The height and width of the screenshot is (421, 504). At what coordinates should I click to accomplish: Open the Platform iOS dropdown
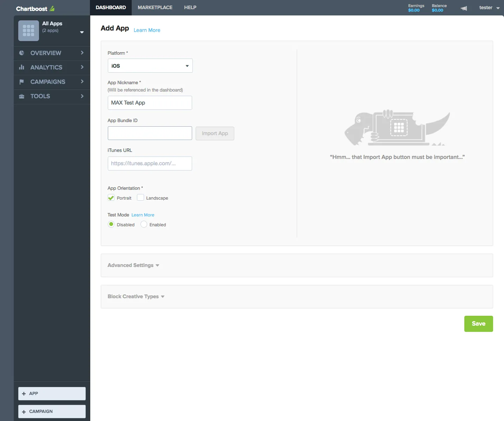coord(150,66)
